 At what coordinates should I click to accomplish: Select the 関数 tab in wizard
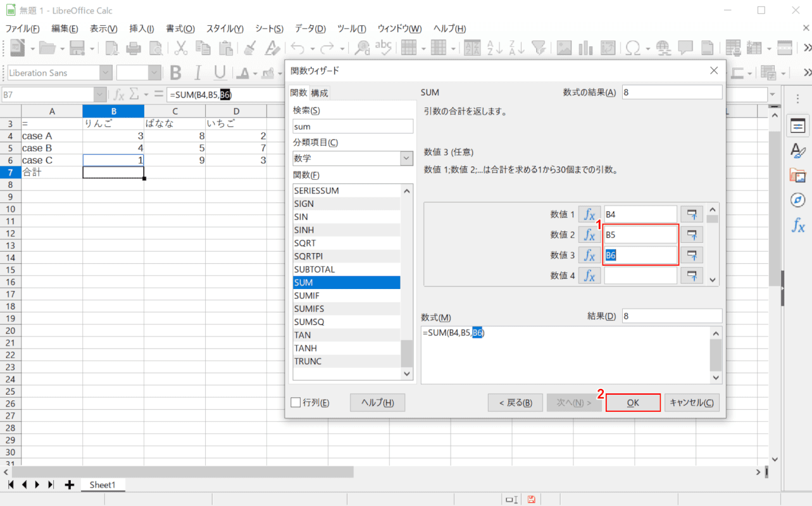299,93
